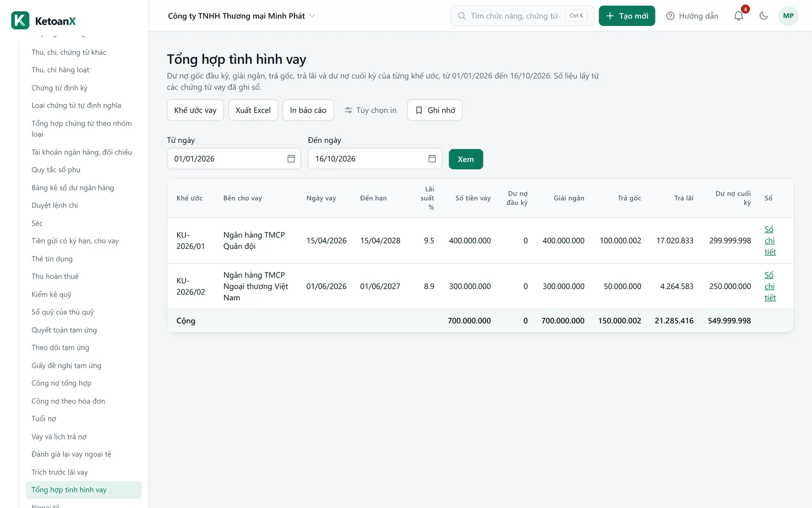Open Công nợ tổng hợp
812x508 pixels.
click(x=61, y=383)
